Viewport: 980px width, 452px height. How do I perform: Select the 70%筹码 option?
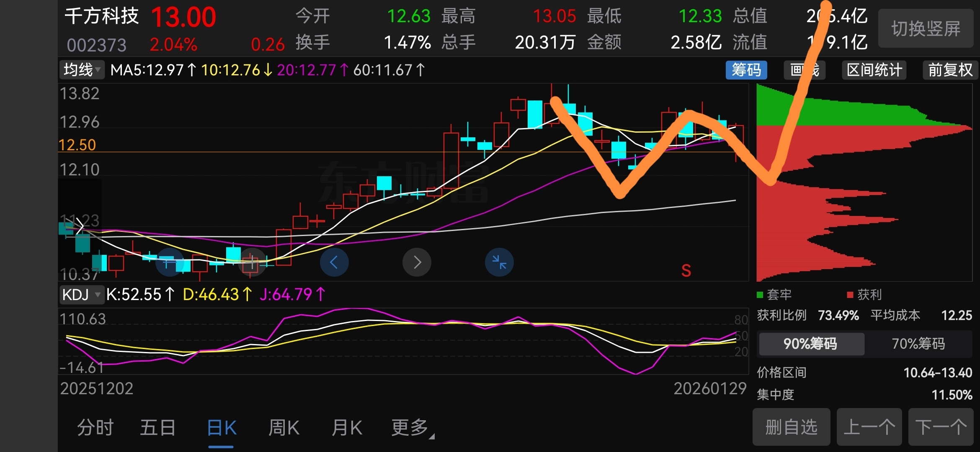click(x=918, y=344)
